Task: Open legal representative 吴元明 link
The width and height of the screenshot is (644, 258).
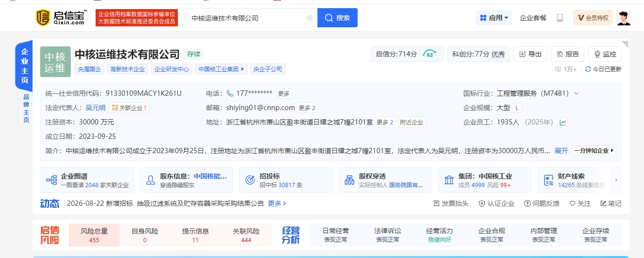Action: coord(96,108)
